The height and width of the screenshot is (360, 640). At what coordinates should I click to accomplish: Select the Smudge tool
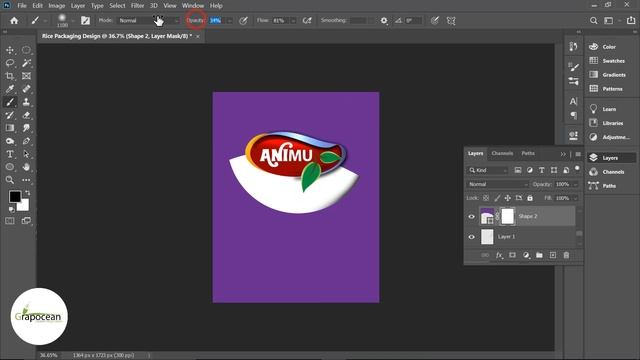[x=26, y=128]
